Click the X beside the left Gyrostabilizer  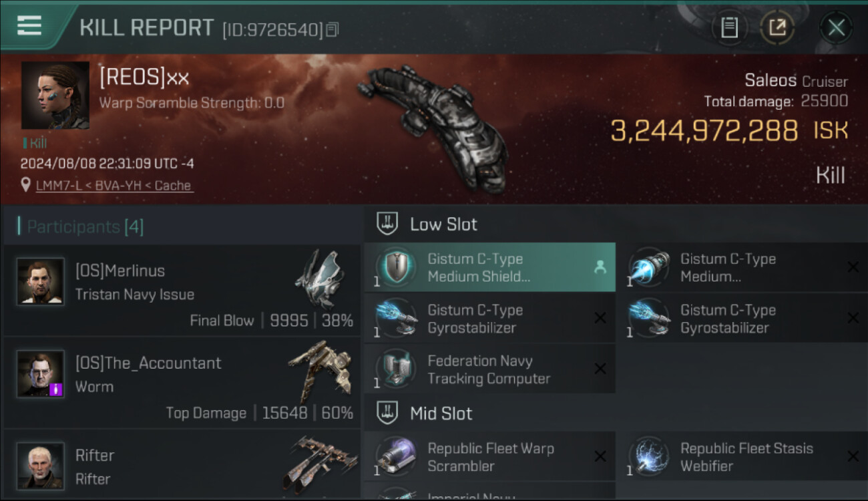(600, 318)
